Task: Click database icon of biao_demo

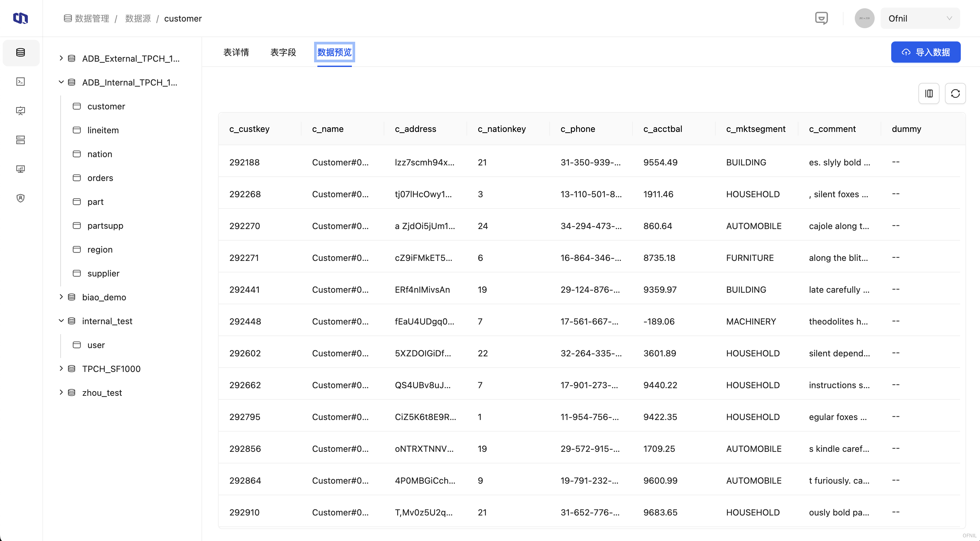Action: [72, 297]
